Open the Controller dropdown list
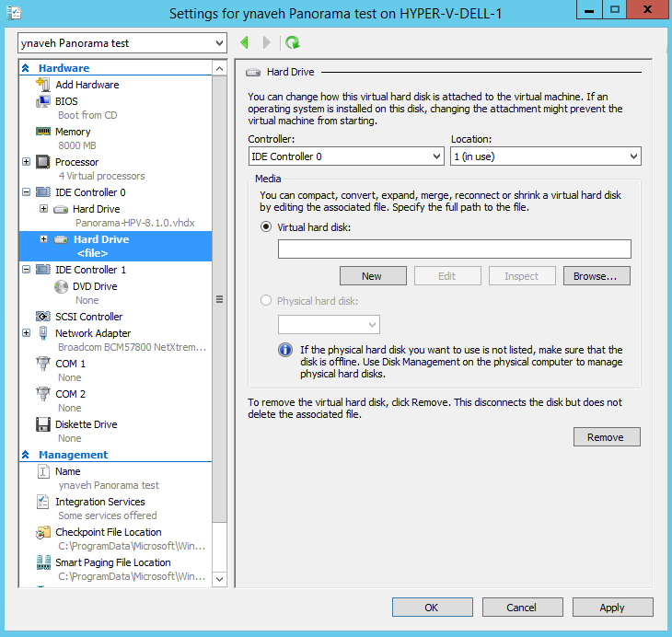Viewport: 672px width, 637px height. click(346, 156)
